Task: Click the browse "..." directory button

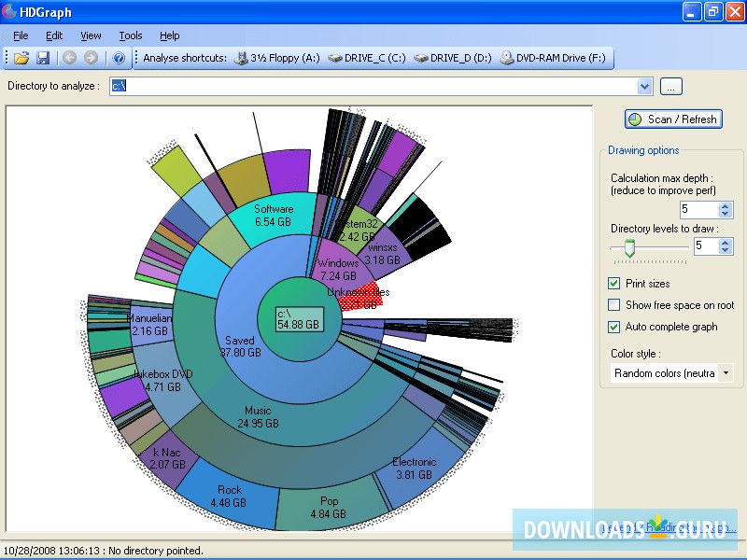Action: point(671,86)
